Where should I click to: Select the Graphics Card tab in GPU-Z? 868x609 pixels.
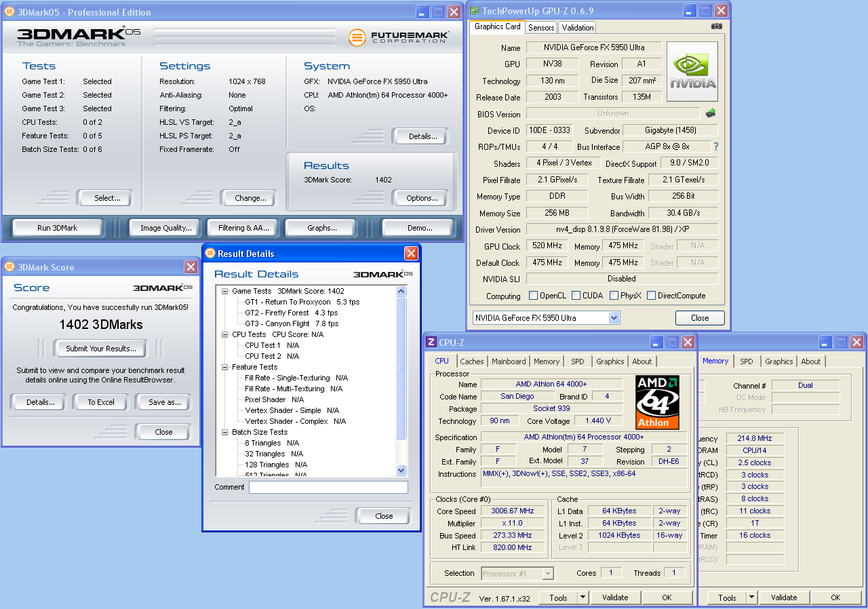(x=498, y=26)
